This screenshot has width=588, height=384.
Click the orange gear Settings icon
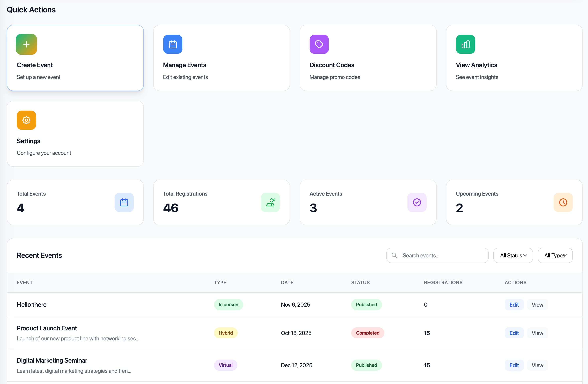tap(26, 120)
